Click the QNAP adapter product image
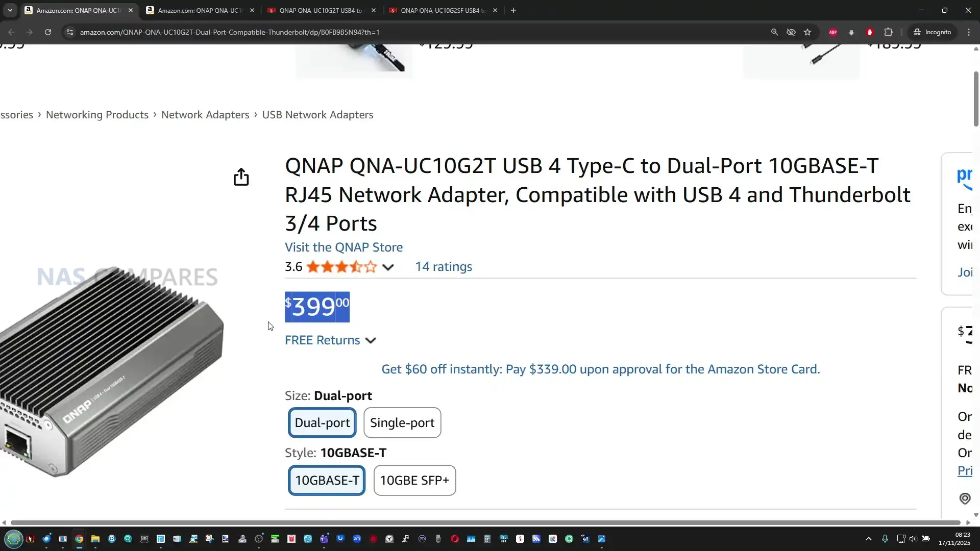The image size is (980, 551). point(112,372)
